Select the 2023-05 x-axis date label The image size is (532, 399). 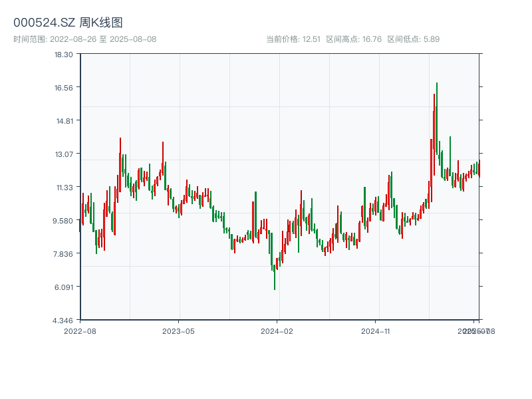(x=178, y=331)
